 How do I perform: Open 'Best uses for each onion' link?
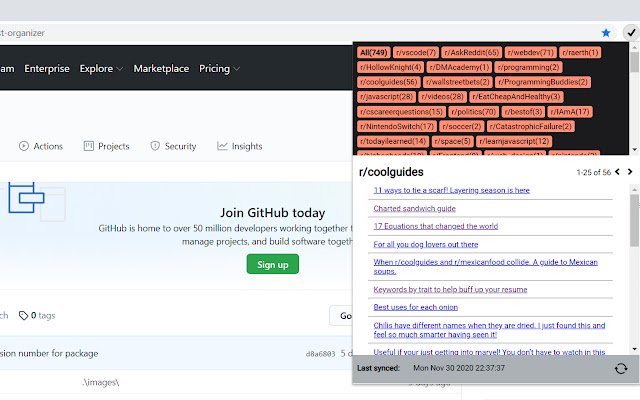pos(416,307)
